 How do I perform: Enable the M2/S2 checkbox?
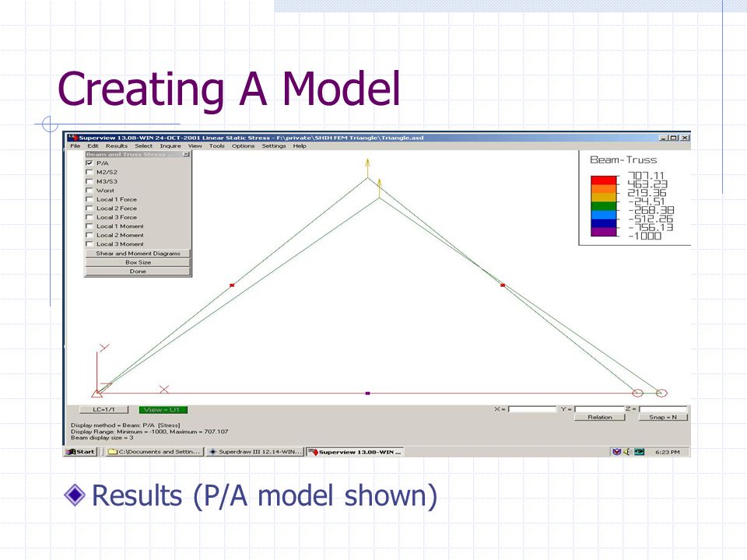[89, 172]
